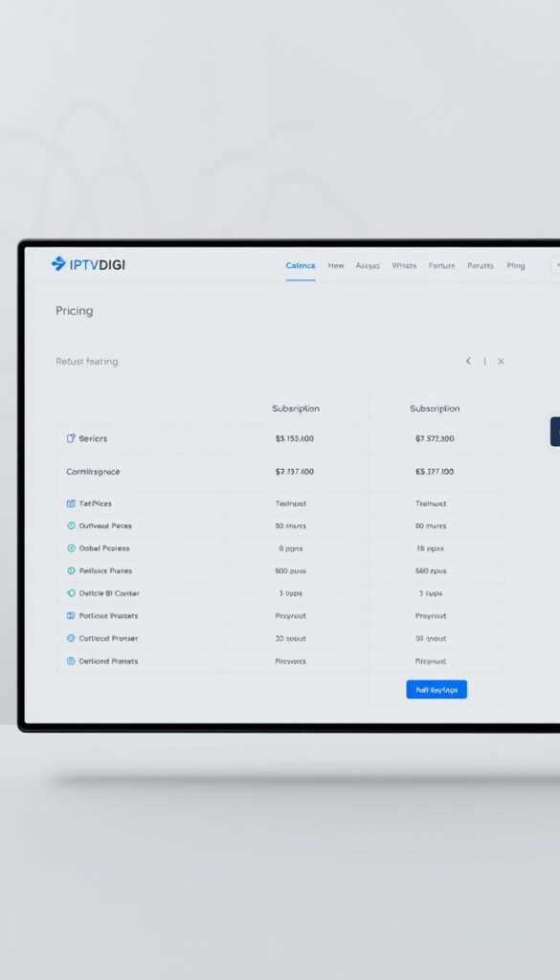Viewport: 560px width, 980px height.
Task: Open the Whicts navigation item
Action: [x=404, y=266]
